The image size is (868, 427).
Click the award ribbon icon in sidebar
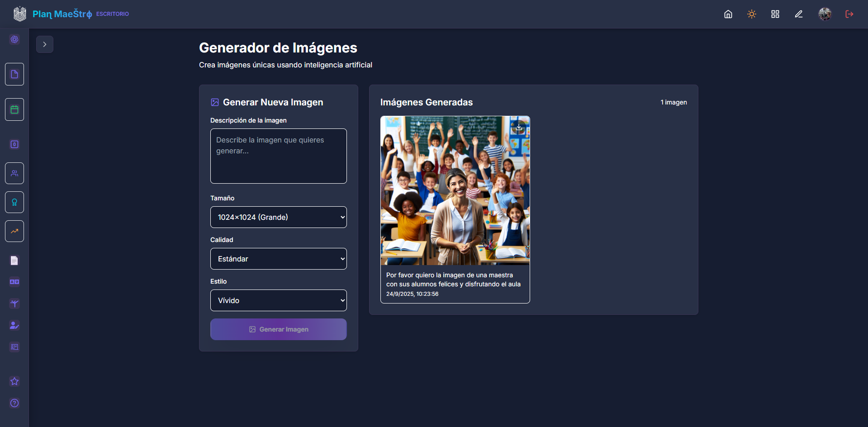point(14,202)
